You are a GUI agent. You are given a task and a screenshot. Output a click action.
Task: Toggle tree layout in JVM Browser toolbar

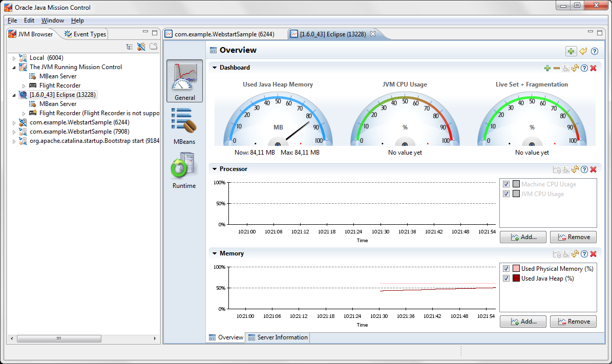[130, 47]
